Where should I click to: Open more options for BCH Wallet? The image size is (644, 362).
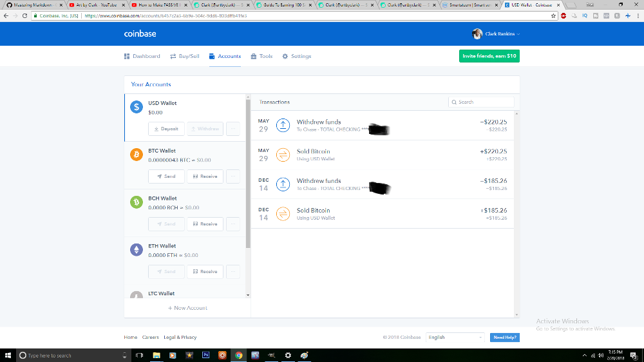[233, 224]
